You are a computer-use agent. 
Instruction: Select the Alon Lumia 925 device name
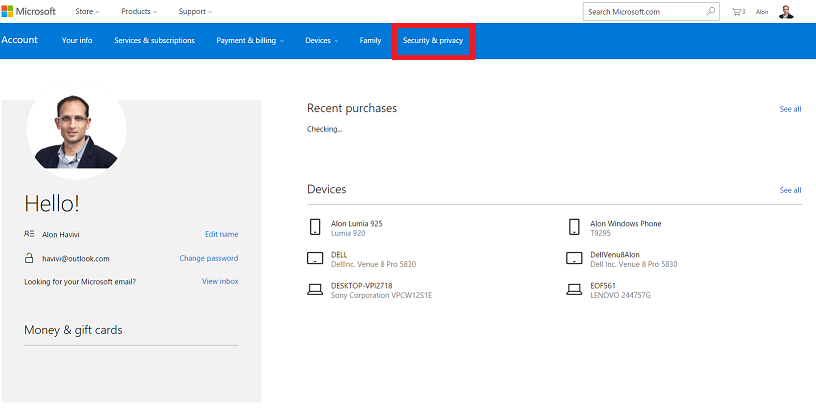[356, 223]
